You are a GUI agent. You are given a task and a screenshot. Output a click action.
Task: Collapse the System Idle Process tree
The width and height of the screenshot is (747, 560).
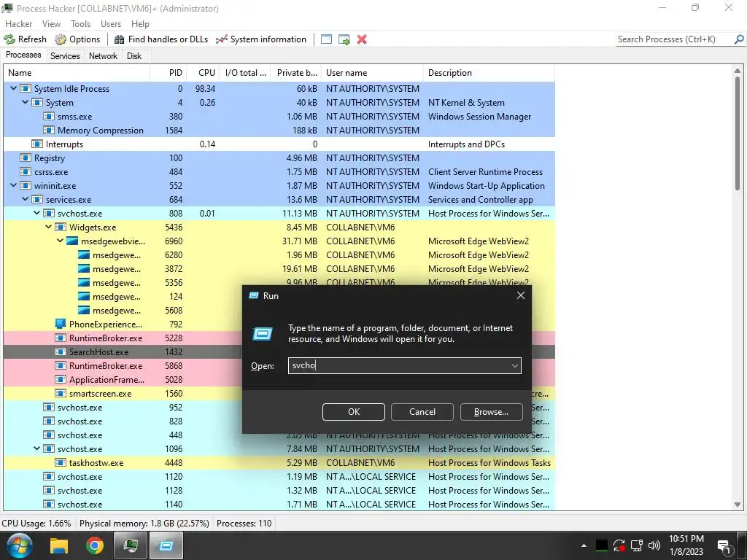coord(14,88)
